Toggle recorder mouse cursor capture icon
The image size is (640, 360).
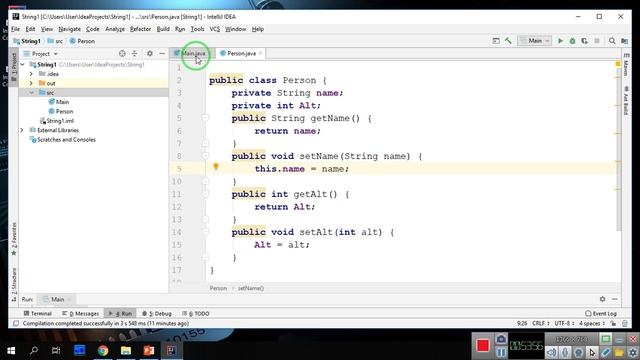(x=592, y=352)
